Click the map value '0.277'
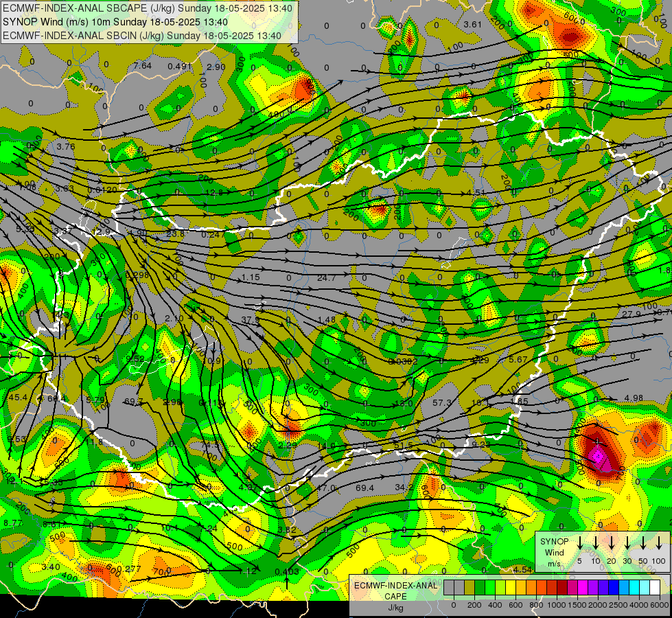This screenshot has width=672, height=618. 129,569
